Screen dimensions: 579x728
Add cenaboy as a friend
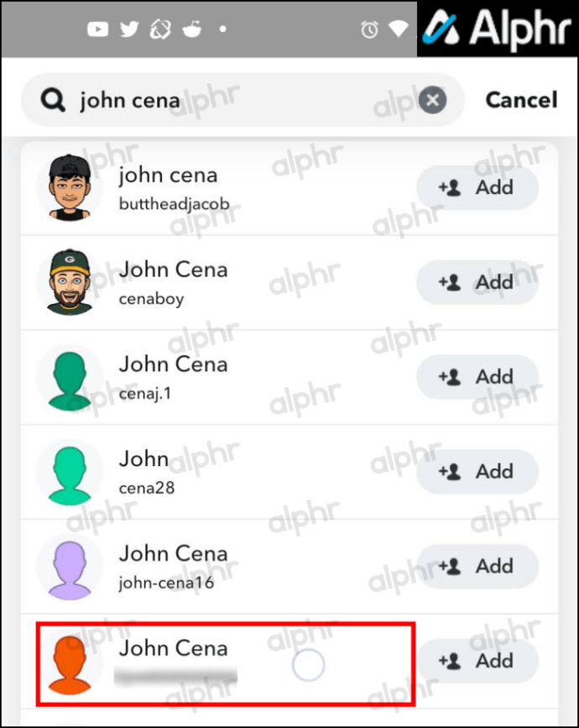pyautogui.click(x=477, y=282)
